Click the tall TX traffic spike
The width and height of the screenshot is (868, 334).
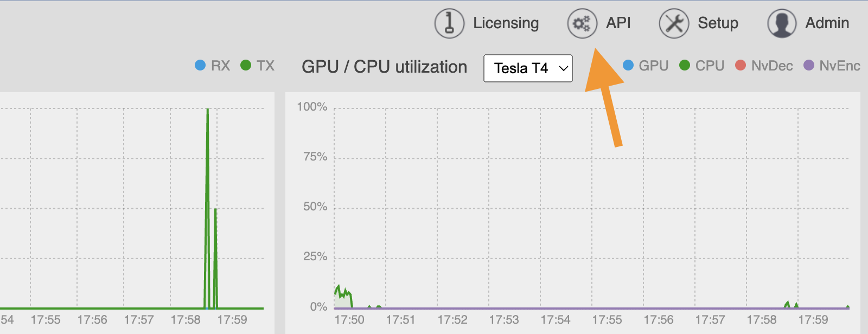click(208, 206)
